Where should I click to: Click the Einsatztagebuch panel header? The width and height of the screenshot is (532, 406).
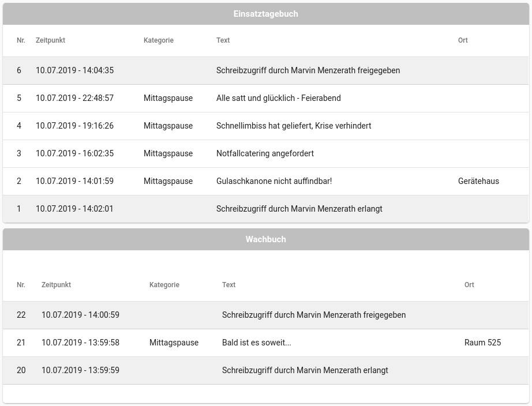click(x=265, y=14)
